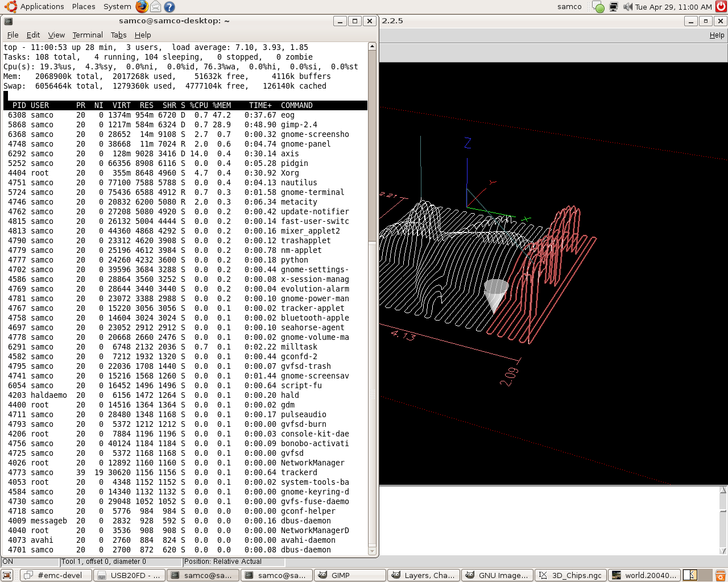
Task: Click the ON machine state status entry
Action: 31,562
